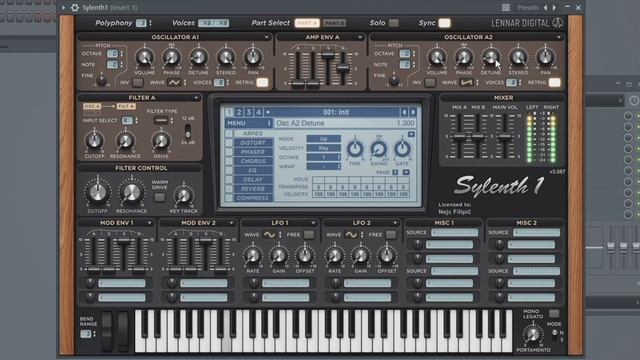Select Part A button
The image size is (640, 360).
click(x=307, y=23)
